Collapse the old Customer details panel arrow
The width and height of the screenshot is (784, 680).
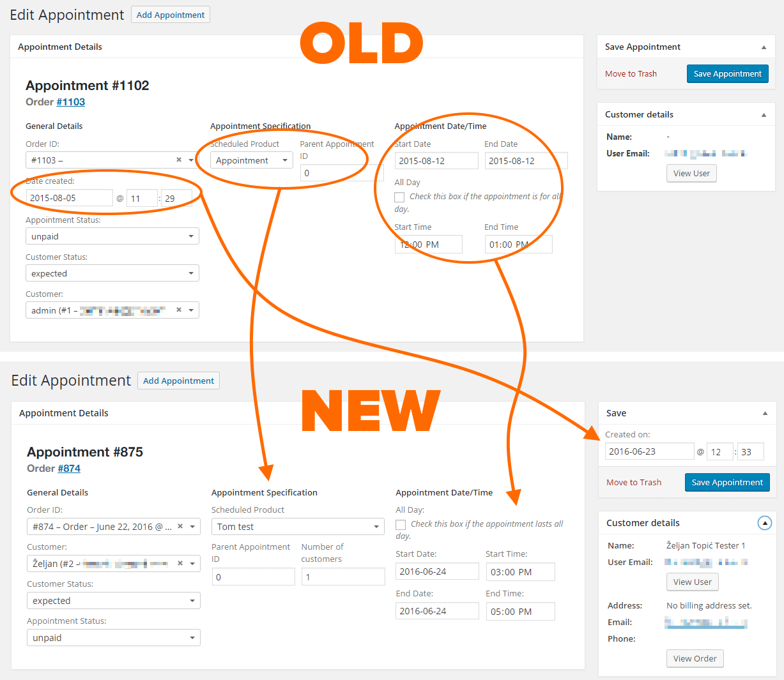(764, 115)
